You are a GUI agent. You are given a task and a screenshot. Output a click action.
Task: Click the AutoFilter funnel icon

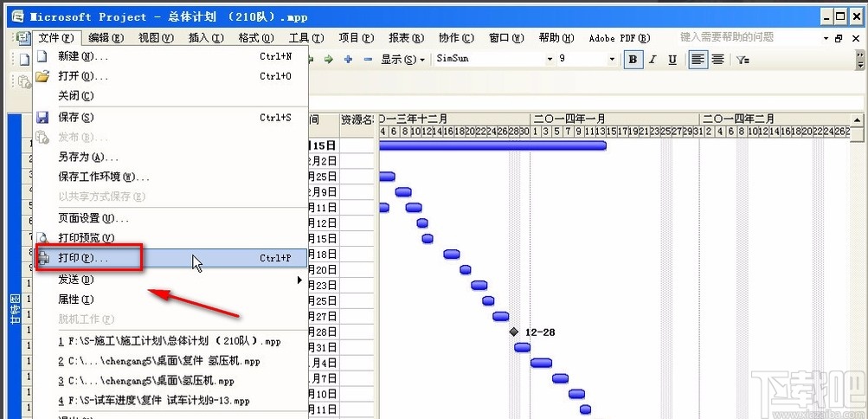(743, 60)
